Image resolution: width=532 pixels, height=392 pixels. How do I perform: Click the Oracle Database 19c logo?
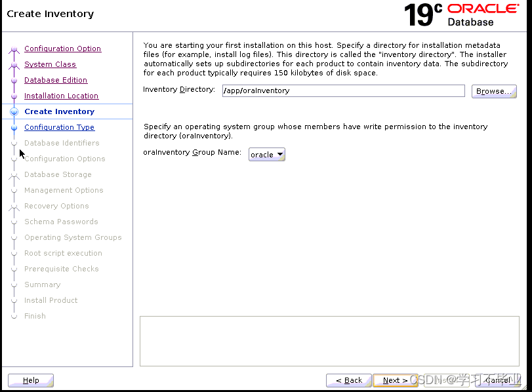coord(459,14)
